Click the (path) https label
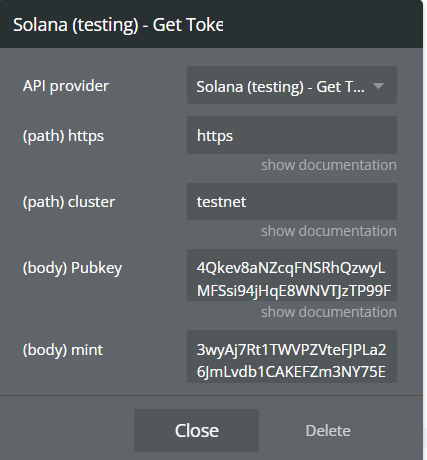 click(63, 136)
